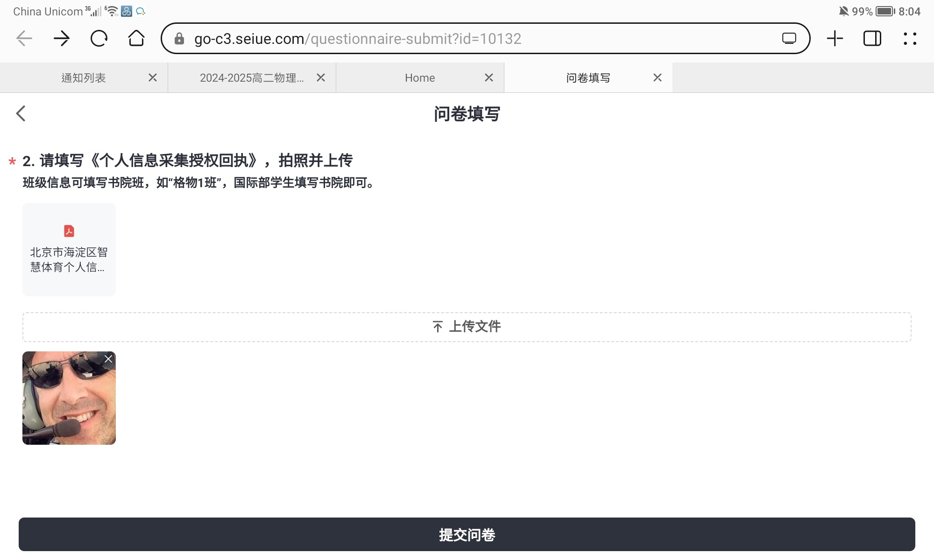Click the browser back arrow
The height and width of the screenshot is (560, 934).
(x=24, y=38)
